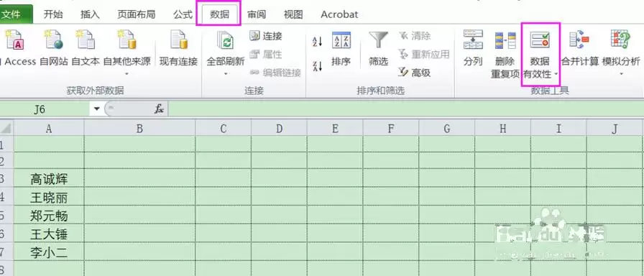Switch to the 视图 ribbon tab
The height and width of the screenshot is (276, 644).
[x=293, y=14]
